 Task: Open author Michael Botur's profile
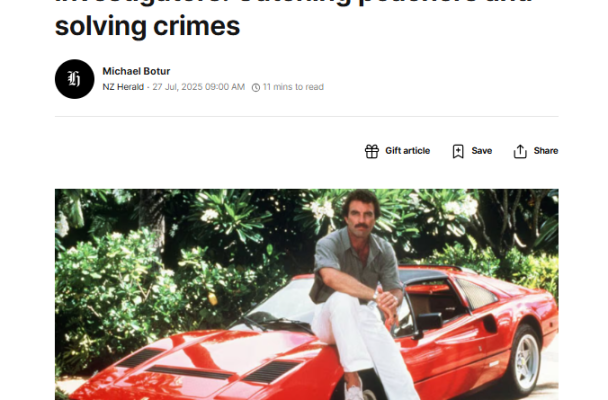pyautogui.click(x=136, y=71)
